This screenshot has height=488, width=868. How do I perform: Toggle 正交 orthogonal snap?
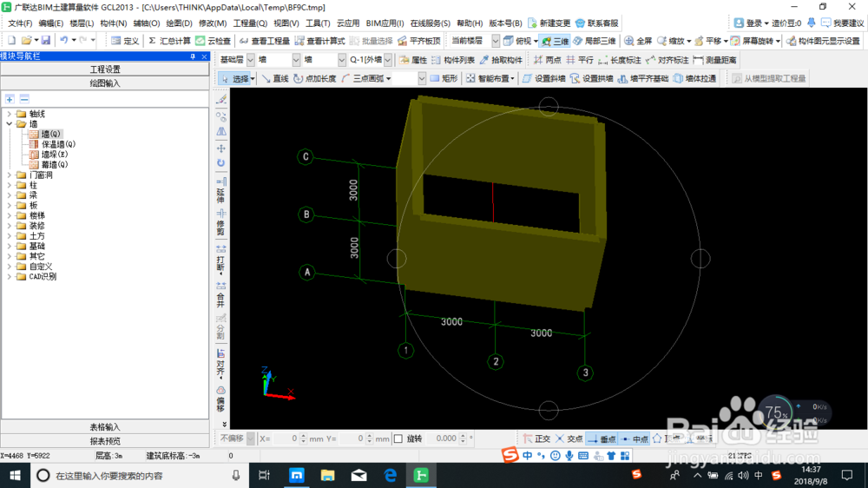pos(536,439)
